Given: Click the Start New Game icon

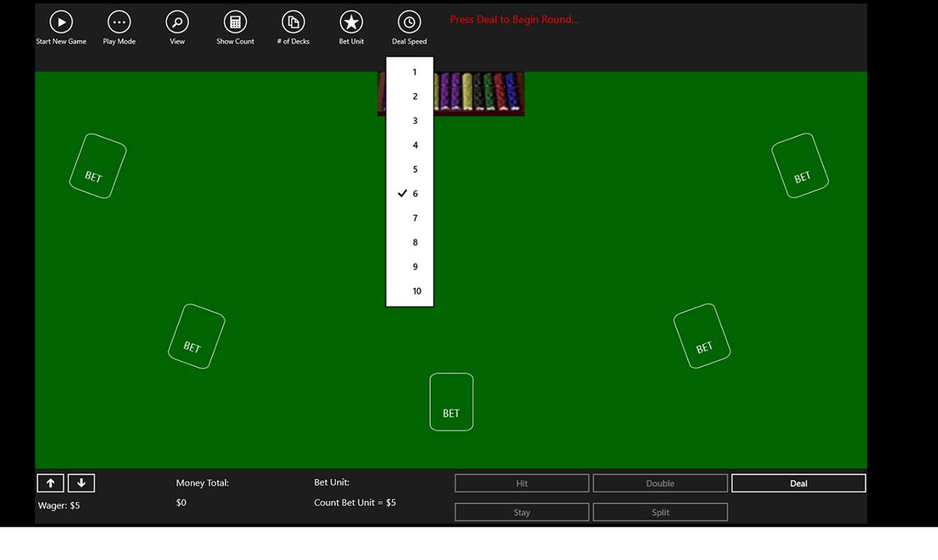Looking at the screenshot, I should [x=61, y=22].
